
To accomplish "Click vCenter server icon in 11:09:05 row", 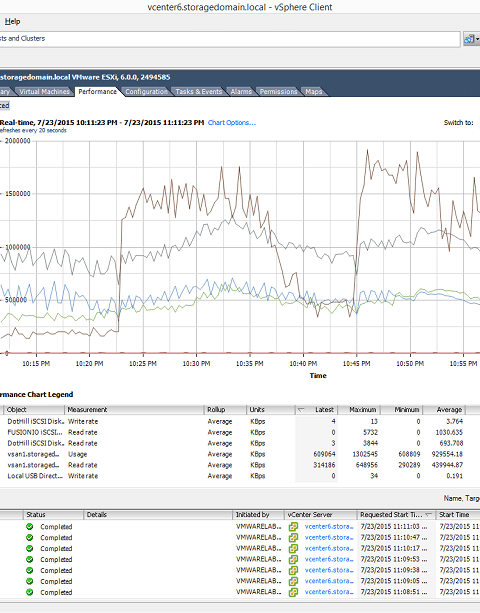I will [293, 582].
